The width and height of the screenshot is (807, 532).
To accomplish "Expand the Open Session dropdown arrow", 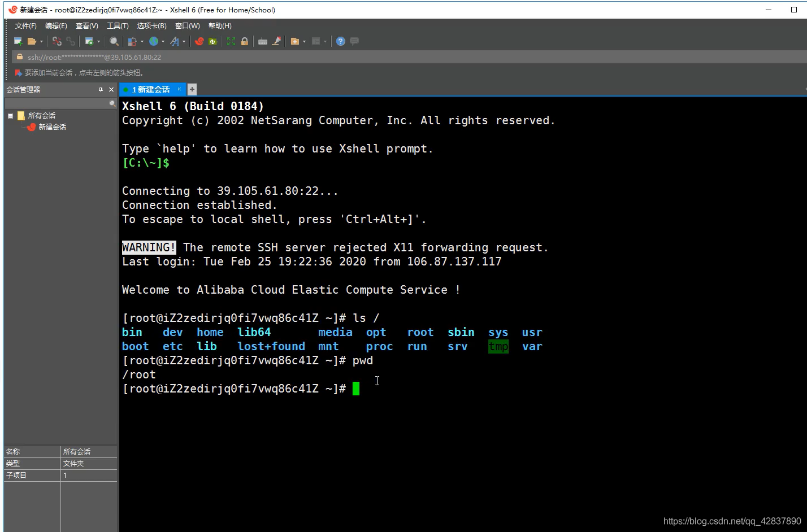I will tap(41, 41).
